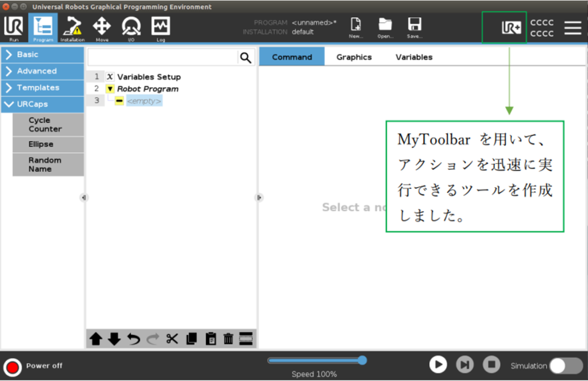Suppress the selected program line
The width and height of the screenshot is (588, 381).
246,339
